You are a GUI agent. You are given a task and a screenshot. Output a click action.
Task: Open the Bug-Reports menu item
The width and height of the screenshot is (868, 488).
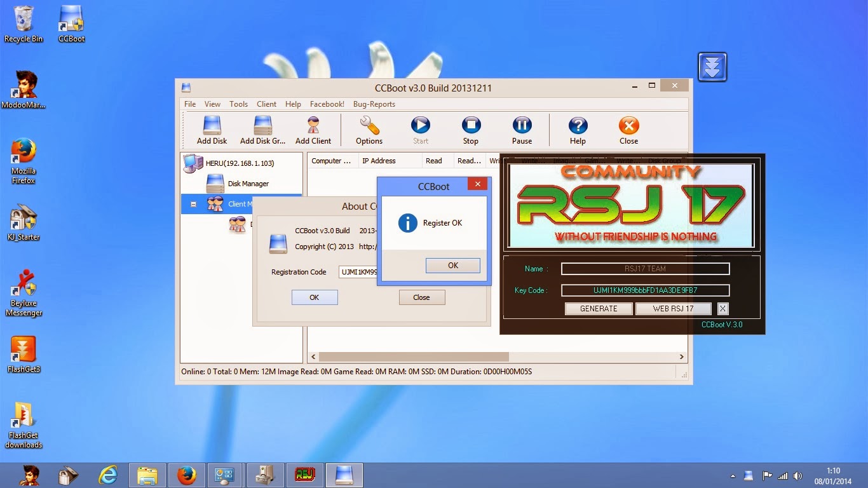(x=374, y=104)
